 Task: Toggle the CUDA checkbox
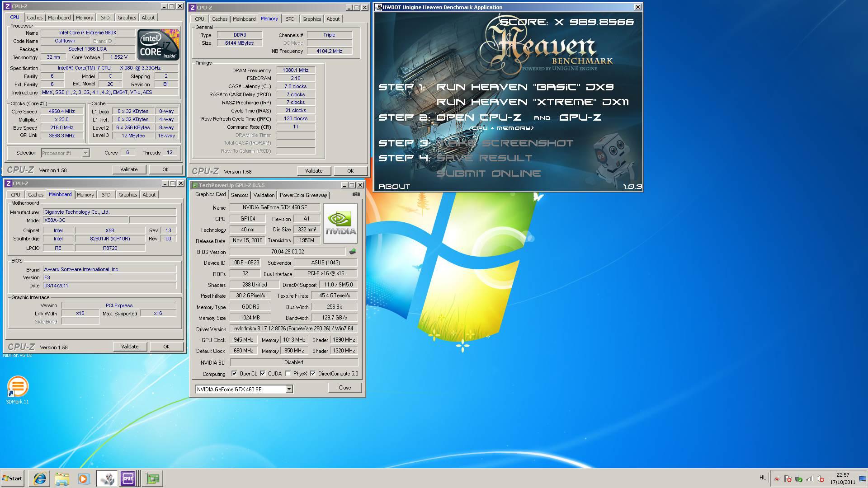(263, 374)
